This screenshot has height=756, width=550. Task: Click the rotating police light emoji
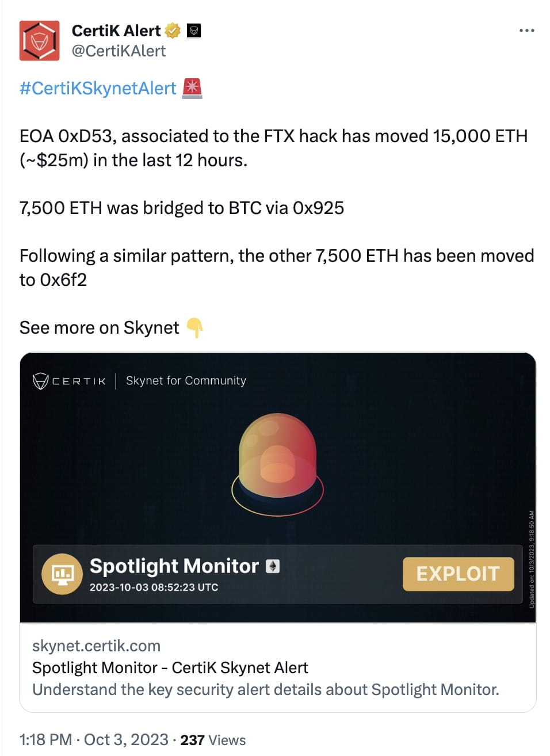(x=193, y=87)
